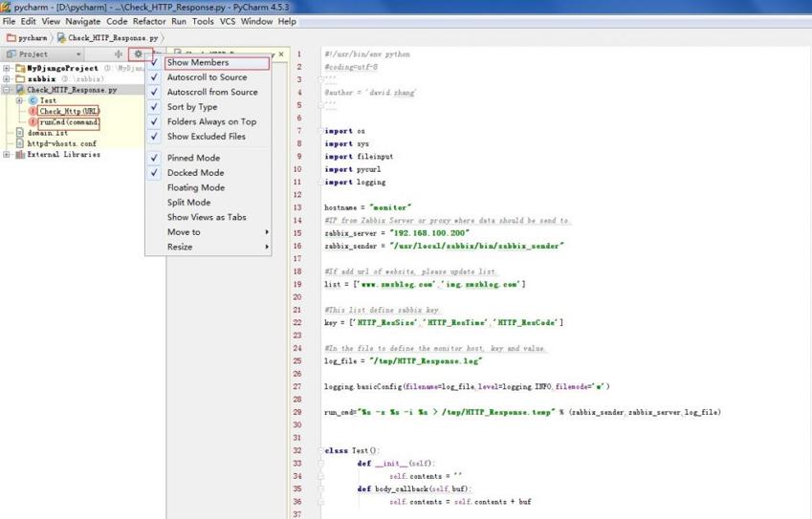This screenshot has width=812, height=519.
Task: Click gutter line number 19
Action: [297, 284]
